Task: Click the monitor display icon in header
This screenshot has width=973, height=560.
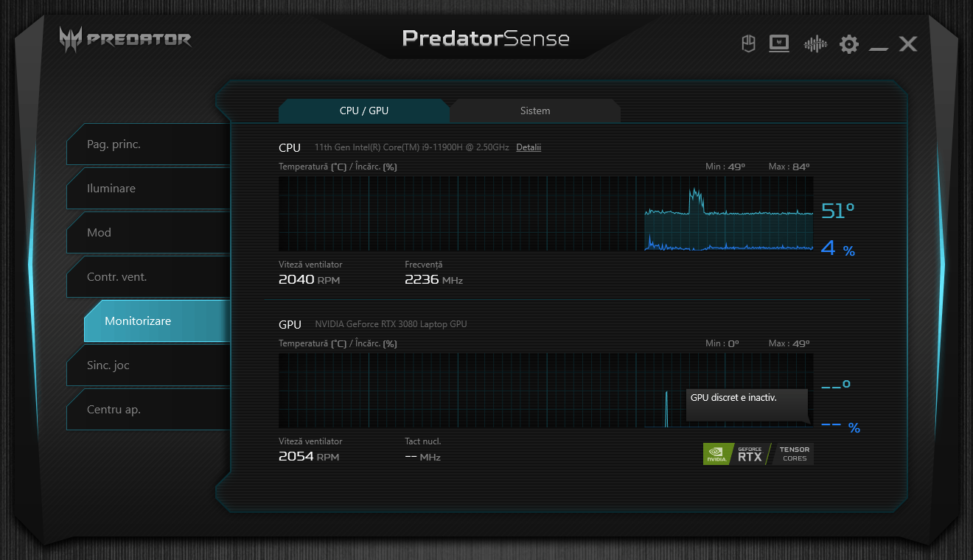Action: click(779, 44)
